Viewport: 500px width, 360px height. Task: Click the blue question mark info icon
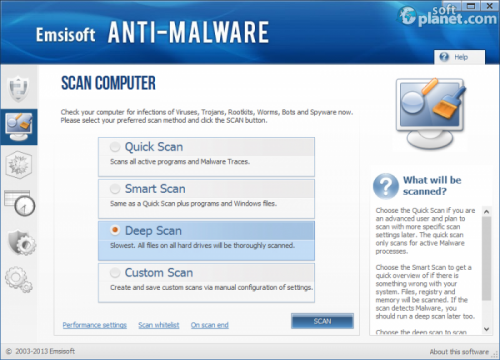click(386, 186)
